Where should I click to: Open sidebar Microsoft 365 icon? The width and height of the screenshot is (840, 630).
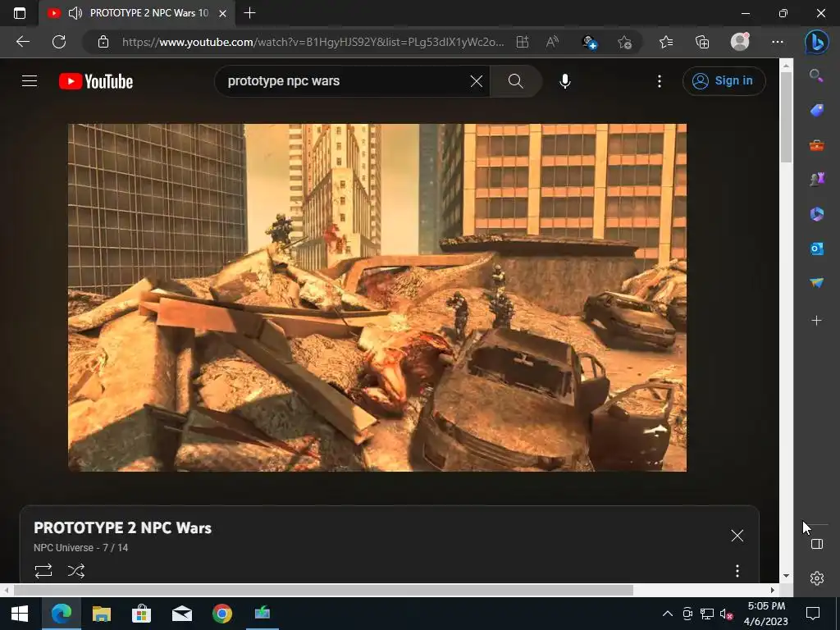(816, 214)
